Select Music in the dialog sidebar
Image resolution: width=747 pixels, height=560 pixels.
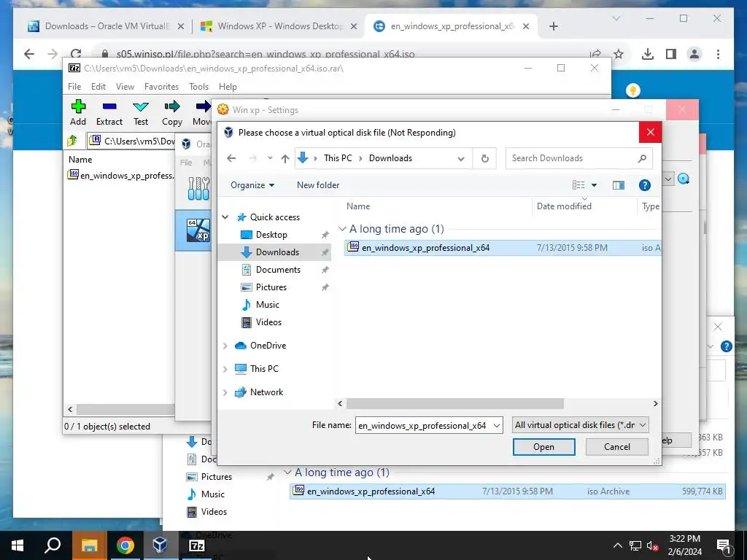pyautogui.click(x=267, y=305)
